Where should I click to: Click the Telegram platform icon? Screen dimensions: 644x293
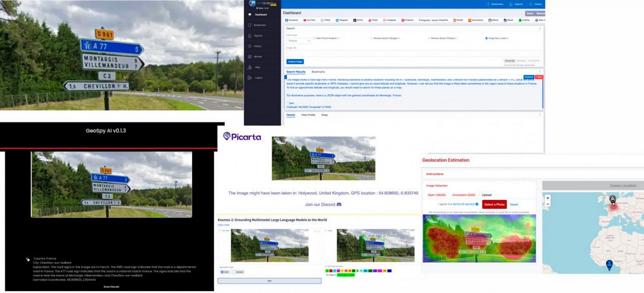pos(337,20)
